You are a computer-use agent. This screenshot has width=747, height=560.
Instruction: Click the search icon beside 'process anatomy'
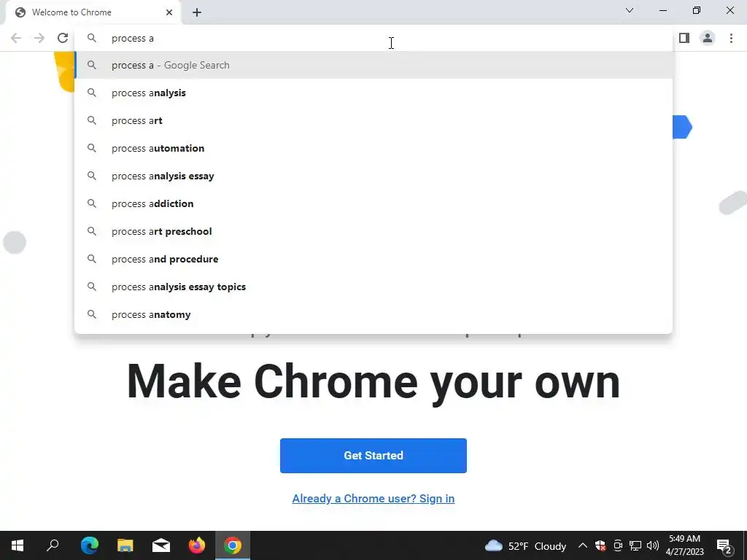tap(92, 314)
